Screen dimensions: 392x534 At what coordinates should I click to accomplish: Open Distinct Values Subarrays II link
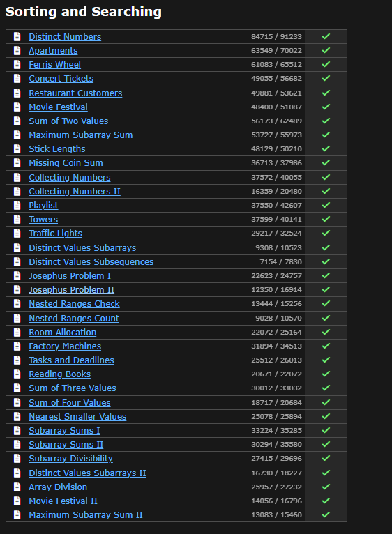[x=87, y=474]
